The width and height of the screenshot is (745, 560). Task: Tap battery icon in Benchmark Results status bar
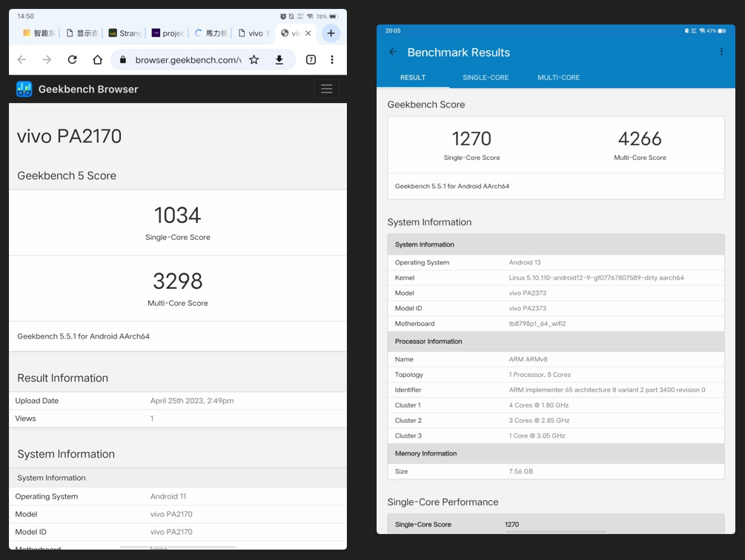722,31
